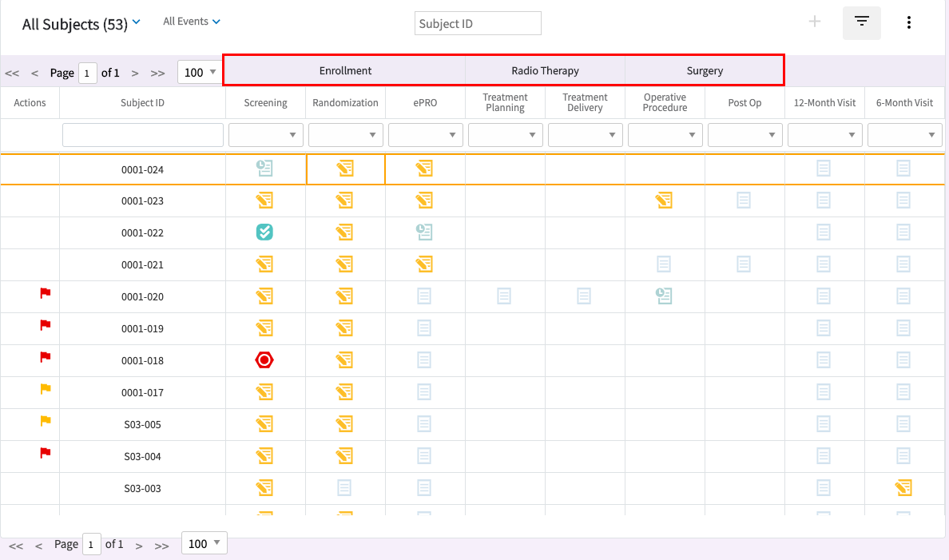Image resolution: width=949 pixels, height=560 pixels.
Task: Open the All Events dropdown
Action: click(192, 22)
